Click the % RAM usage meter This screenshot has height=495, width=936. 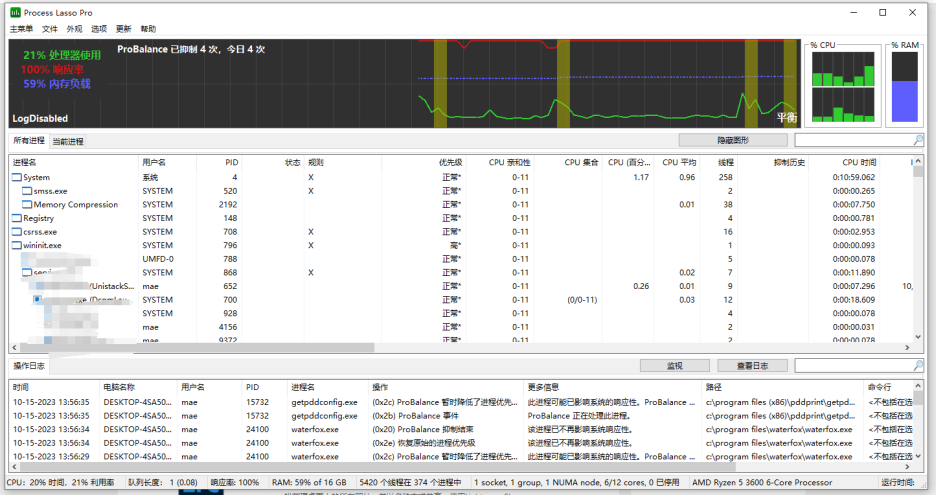point(904,87)
